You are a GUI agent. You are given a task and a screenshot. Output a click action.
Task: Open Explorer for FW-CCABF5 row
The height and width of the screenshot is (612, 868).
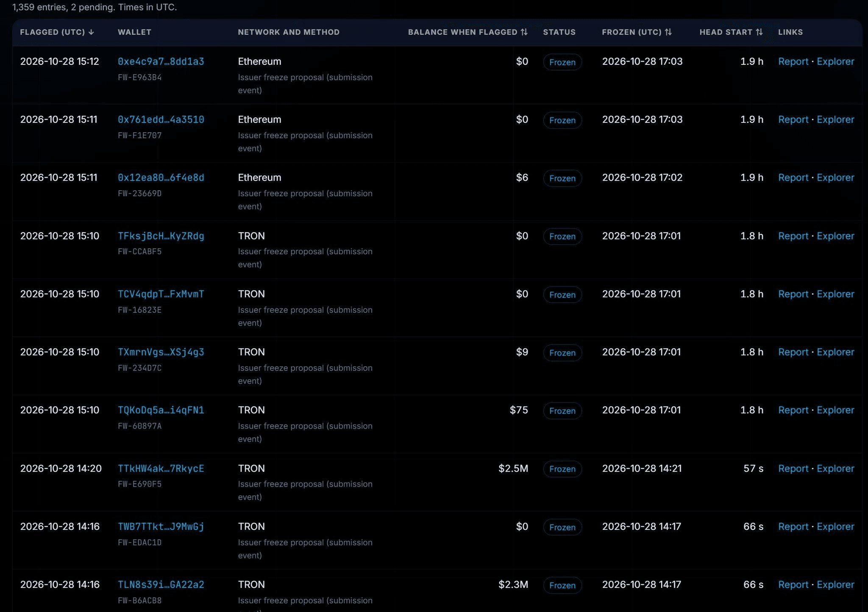[835, 236]
